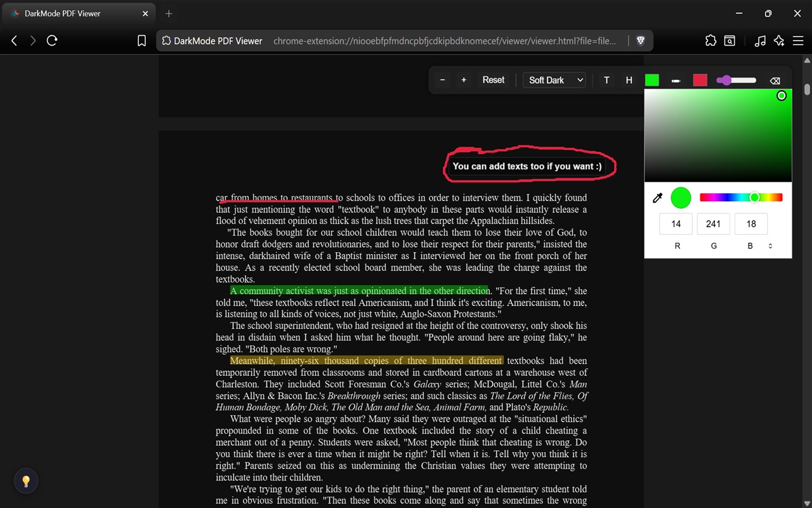Image resolution: width=812 pixels, height=508 pixels.
Task: Select the DarkMode PDF Viewer tab
Action: click(79, 13)
